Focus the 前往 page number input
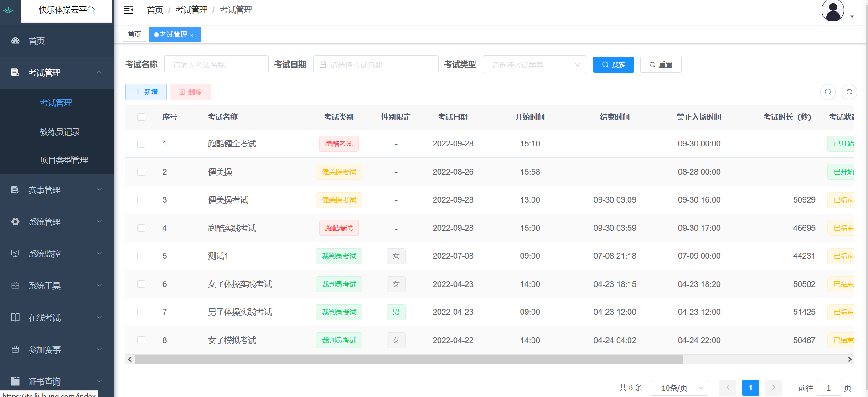868x397 pixels. click(x=828, y=388)
